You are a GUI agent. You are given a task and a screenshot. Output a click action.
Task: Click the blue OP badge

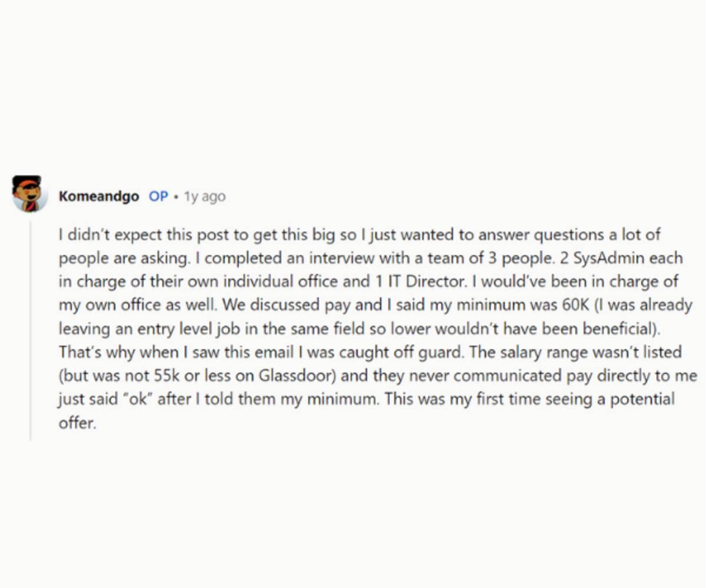(158, 196)
